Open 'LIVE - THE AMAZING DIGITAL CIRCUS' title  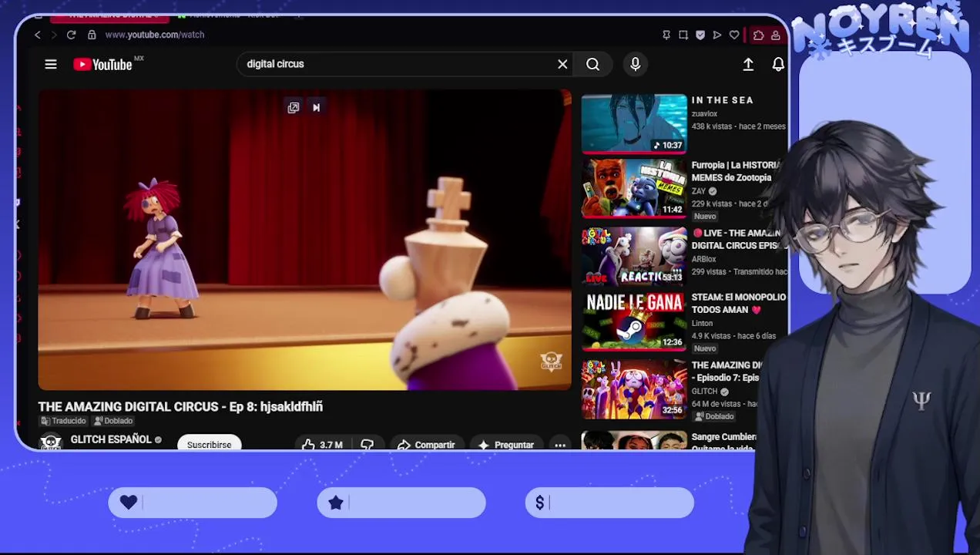coord(737,239)
